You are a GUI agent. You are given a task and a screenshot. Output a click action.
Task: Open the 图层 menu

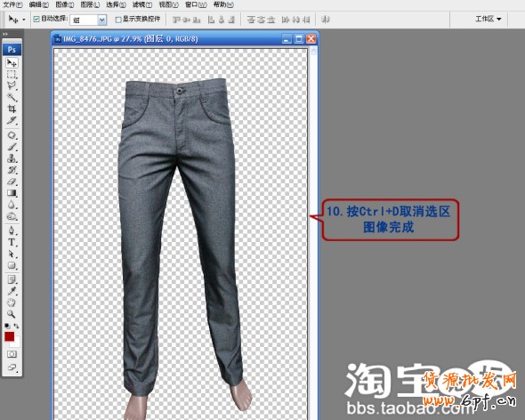click(90, 4)
